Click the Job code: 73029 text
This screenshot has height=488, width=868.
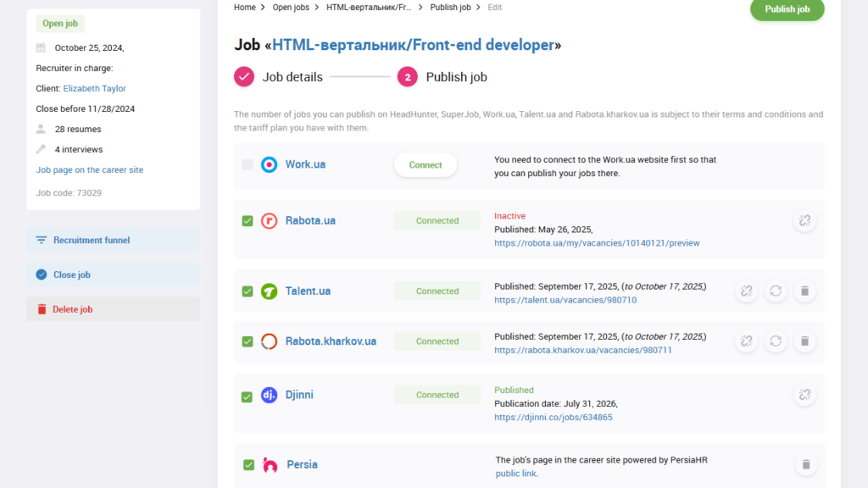[x=69, y=193]
